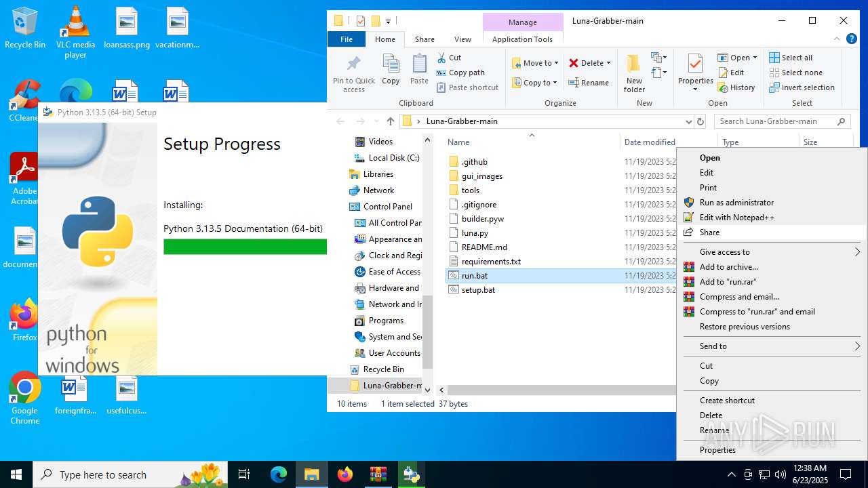Click the Properties checkmark icon in the ribbon

pos(695,64)
